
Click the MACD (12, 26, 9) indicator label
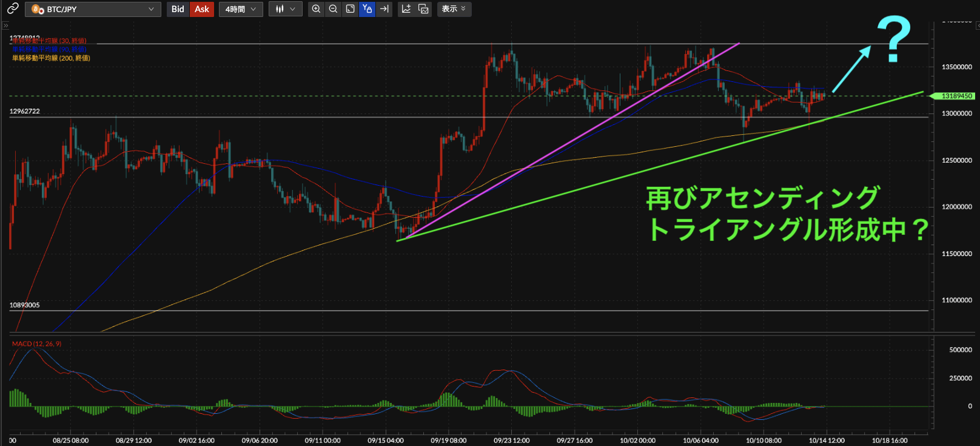click(x=36, y=344)
